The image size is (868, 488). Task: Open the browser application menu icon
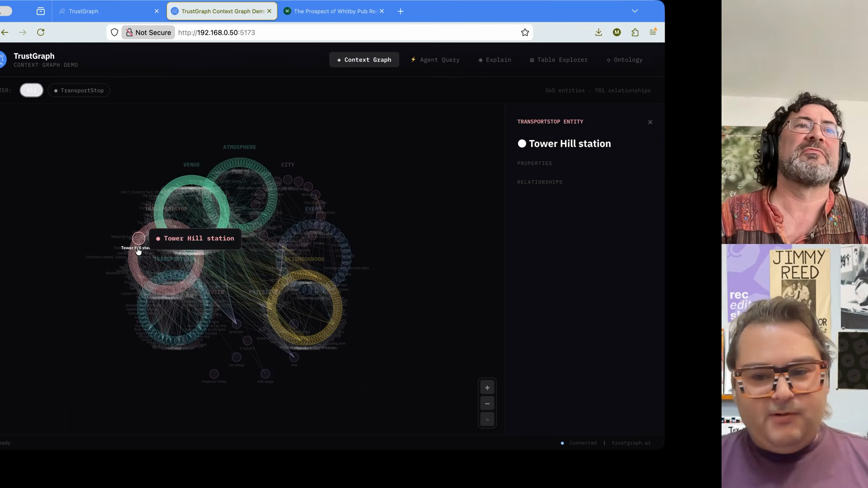tap(653, 32)
